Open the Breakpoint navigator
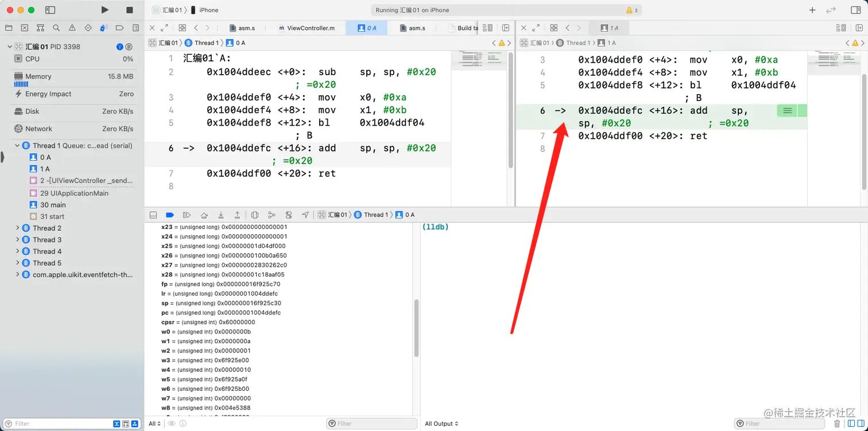 (x=120, y=28)
